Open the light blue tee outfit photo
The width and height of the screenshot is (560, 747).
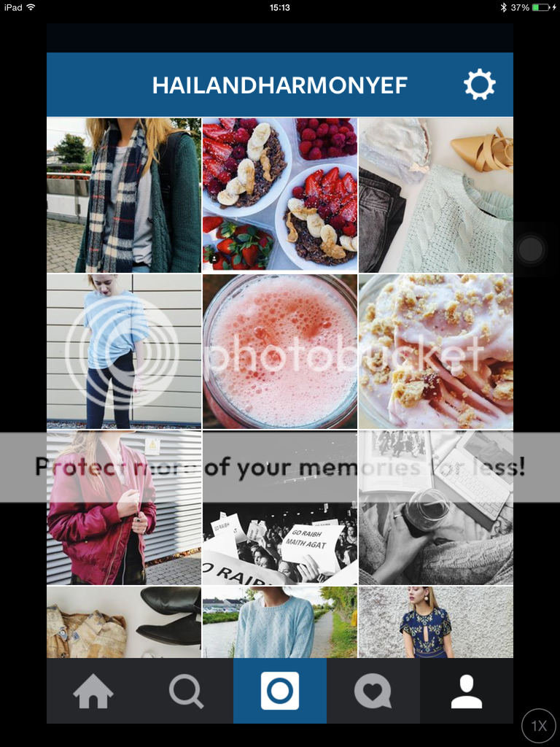pyautogui.click(x=124, y=352)
